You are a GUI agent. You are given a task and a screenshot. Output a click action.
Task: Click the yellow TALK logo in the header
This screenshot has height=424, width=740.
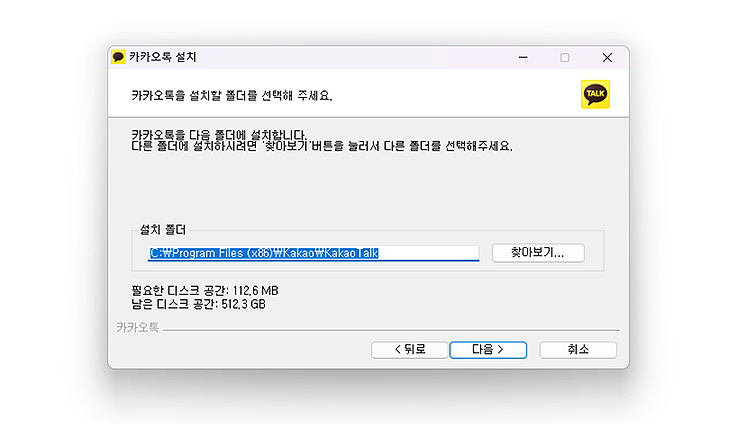click(x=595, y=94)
